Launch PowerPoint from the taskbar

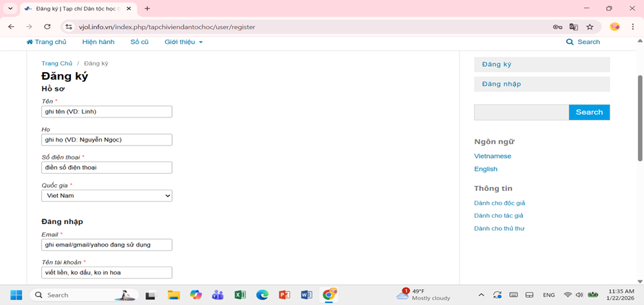284,295
